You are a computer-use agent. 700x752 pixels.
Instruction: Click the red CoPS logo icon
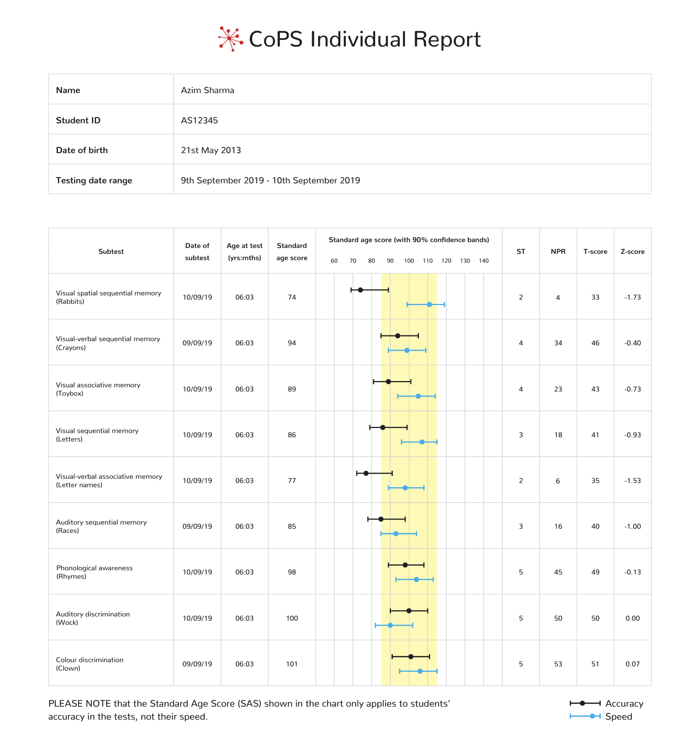point(231,39)
